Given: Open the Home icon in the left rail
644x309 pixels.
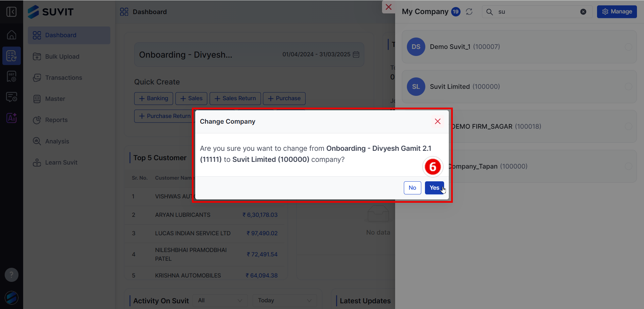Looking at the screenshot, I should (x=11, y=35).
